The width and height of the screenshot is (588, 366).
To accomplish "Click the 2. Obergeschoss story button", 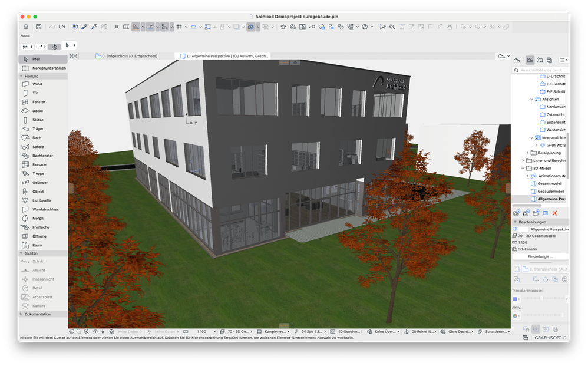I will click(x=546, y=269).
